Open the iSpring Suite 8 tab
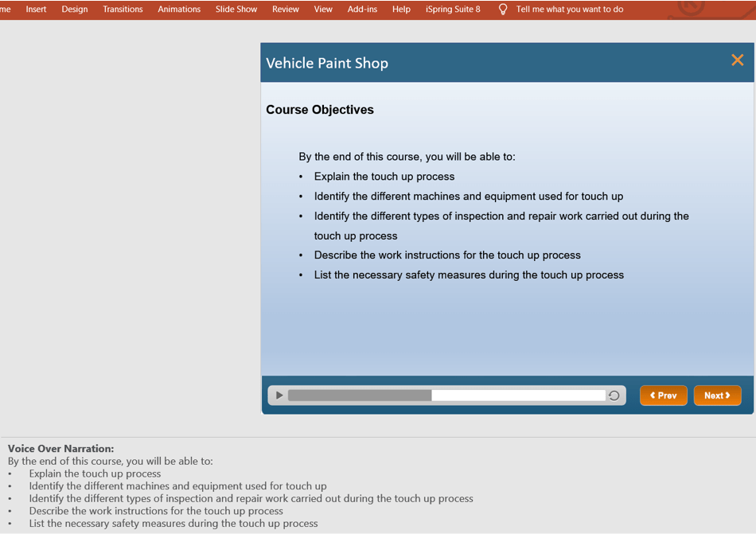 tap(453, 10)
